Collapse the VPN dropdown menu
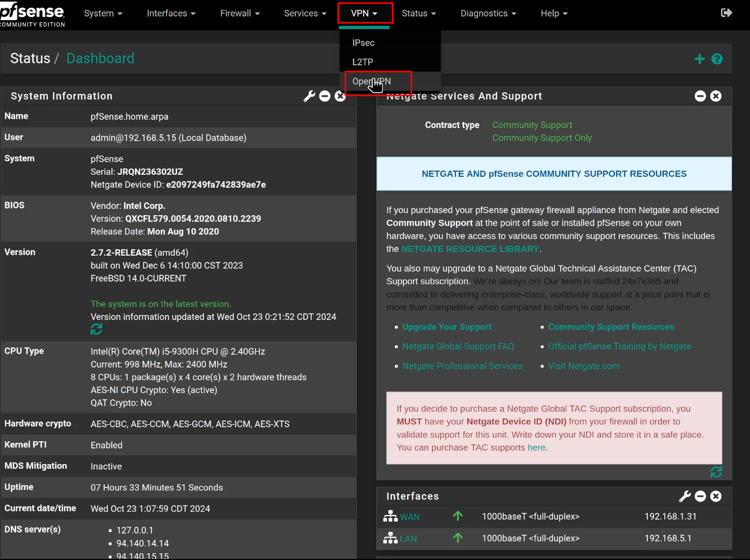 [x=364, y=13]
